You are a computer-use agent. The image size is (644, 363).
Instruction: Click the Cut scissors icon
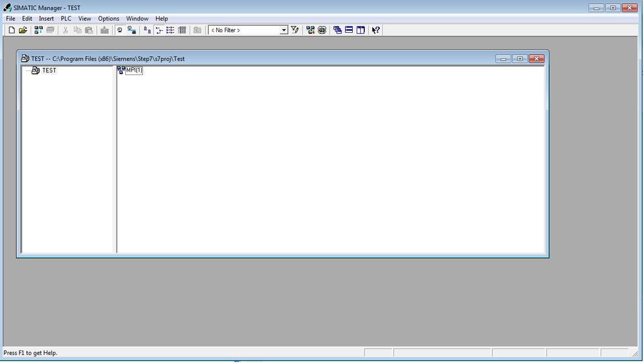click(65, 30)
